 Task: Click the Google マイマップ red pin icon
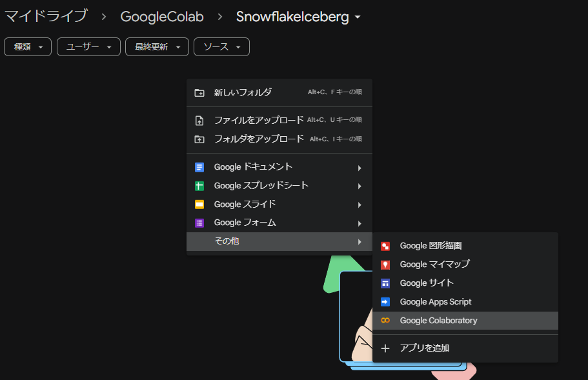pos(385,264)
